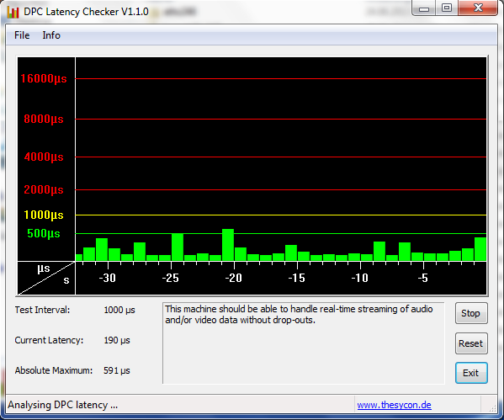Minimize the DPC Latency Checker window
The height and width of the screenshot is (420, 504).
424,8
